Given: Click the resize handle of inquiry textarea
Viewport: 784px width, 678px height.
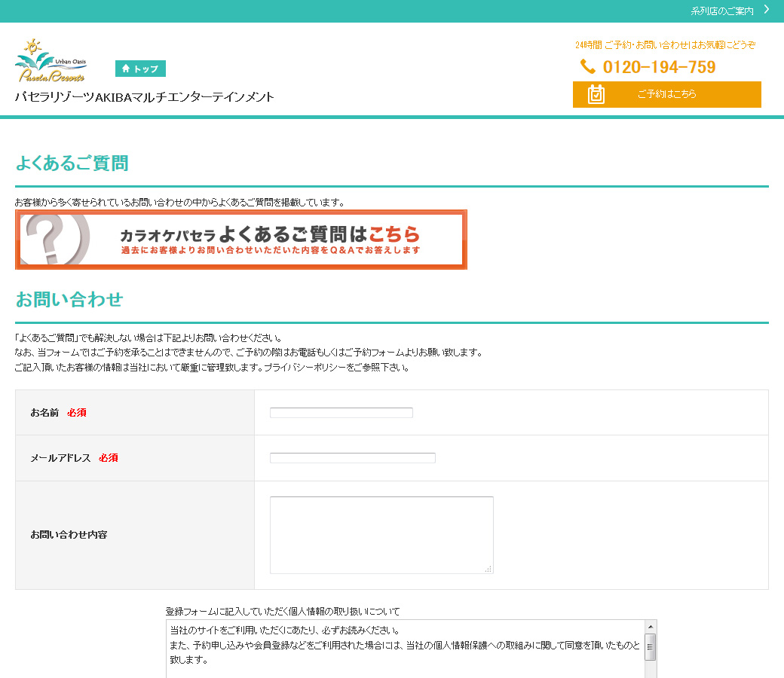Looking at the screenshot, I should tap(488, 569).
